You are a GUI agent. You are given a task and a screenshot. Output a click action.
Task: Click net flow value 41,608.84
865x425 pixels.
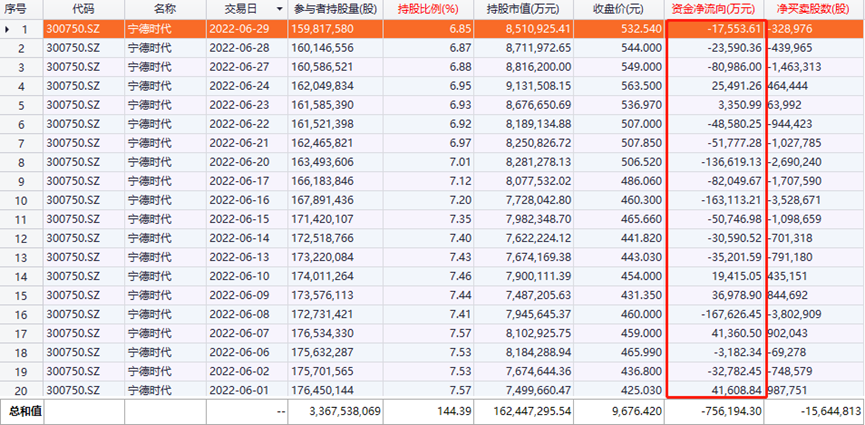736,390
